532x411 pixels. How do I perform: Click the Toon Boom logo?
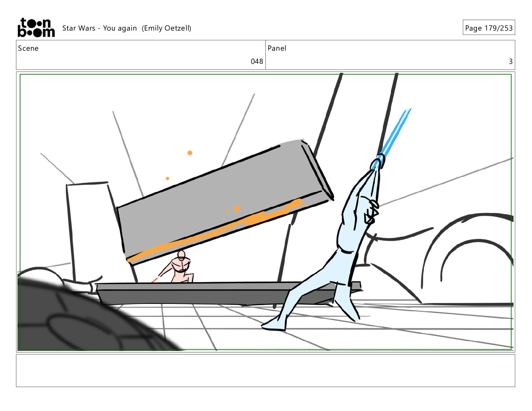tap(36, 27)
